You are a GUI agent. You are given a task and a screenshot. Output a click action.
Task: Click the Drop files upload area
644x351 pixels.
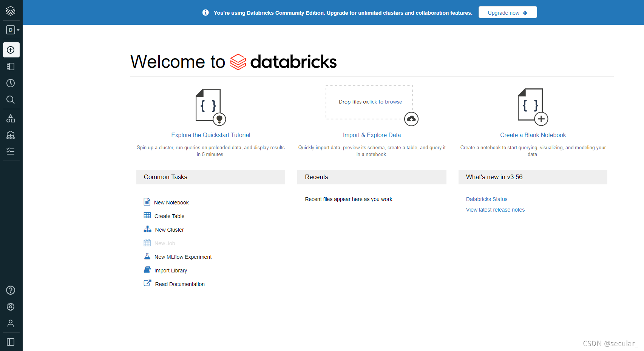pyautogui.click(x=369, y=102)
